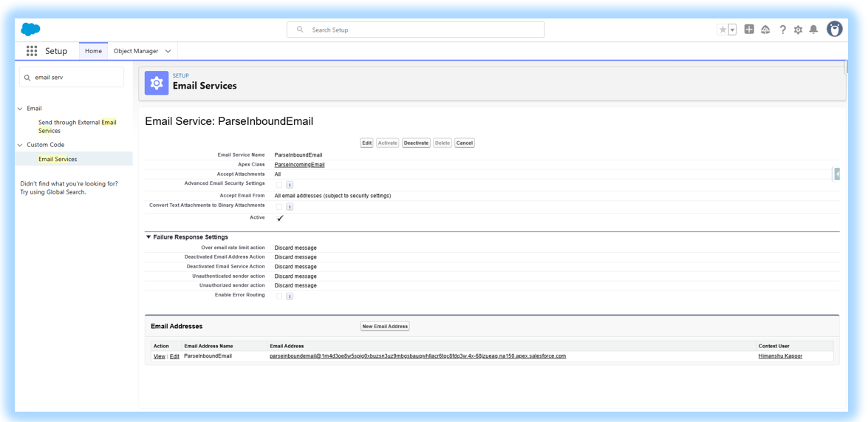
Task: Click the Email Services gear header icon
Action: 157,83
